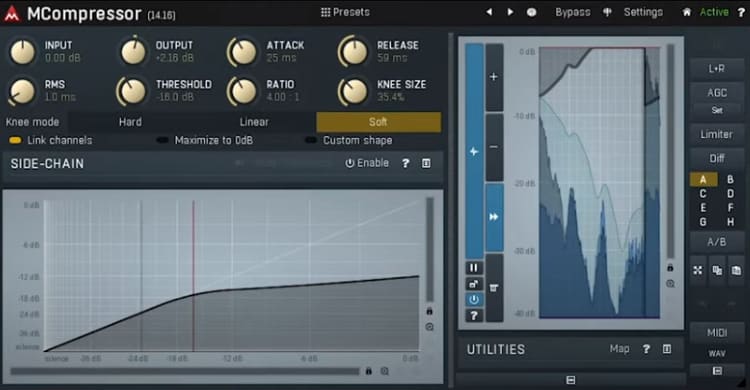Click the RATIO knob
750x390 pixels.
pyautogui.click(x=243, y=91)
